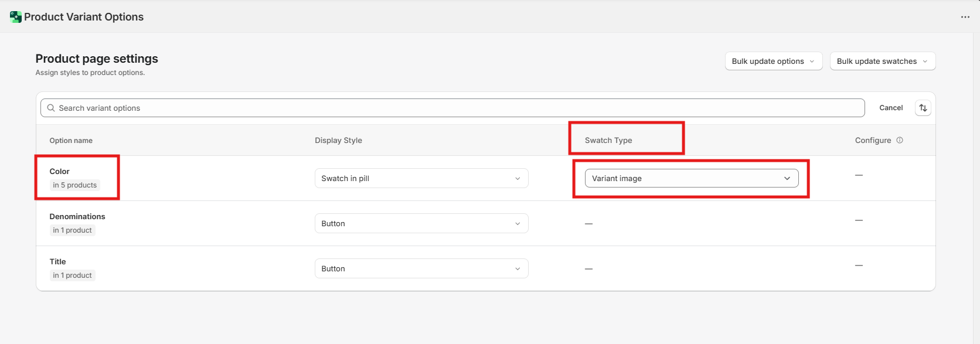Click the "in 1 product" badge under Denominations

(x=73, y=230)
